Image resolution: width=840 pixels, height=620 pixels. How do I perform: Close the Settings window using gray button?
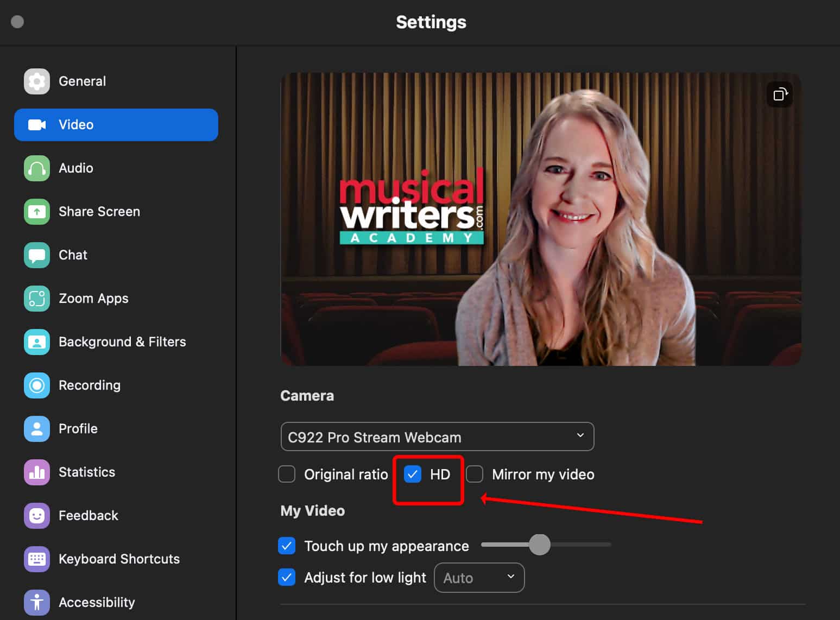(x=17, y=22)
